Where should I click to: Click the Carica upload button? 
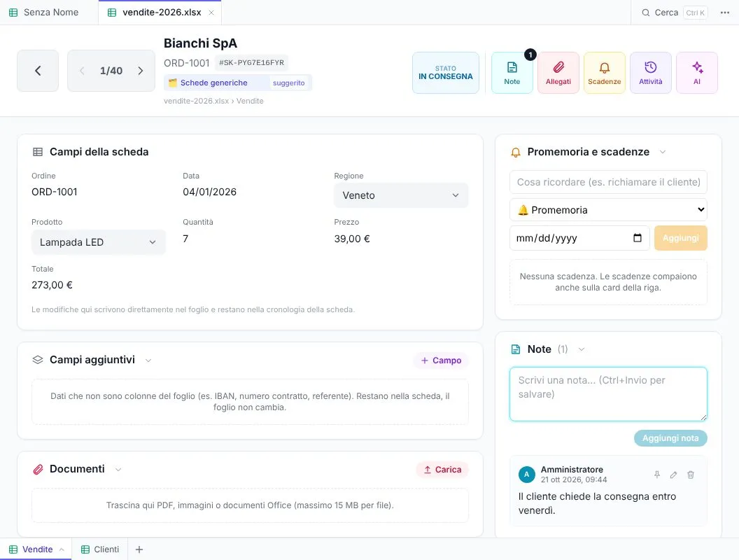(x=442, y=470)
